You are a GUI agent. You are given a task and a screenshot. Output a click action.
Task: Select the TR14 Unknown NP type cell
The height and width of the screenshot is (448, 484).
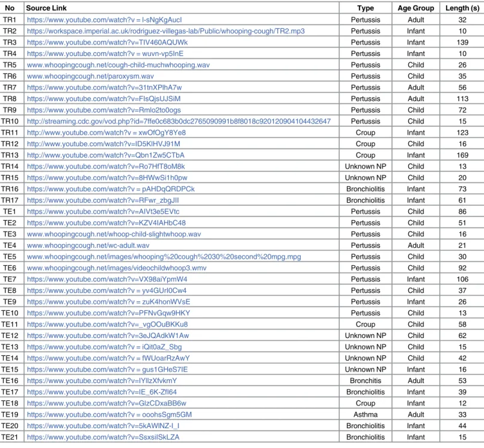(366, 167)
